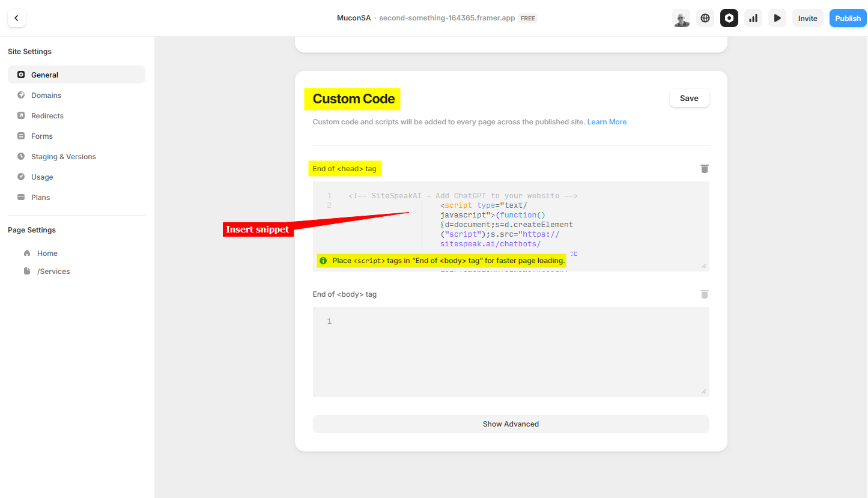This screenshot has height=498, width=868.
Task: Click into End of body code editor
Action: pyautogui.click(x=511, y=352)
